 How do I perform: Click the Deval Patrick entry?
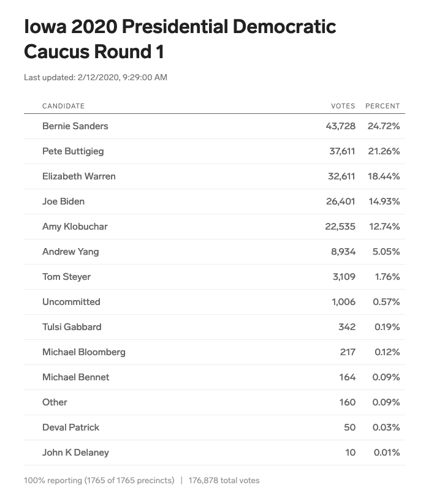(x=70, y=427)
